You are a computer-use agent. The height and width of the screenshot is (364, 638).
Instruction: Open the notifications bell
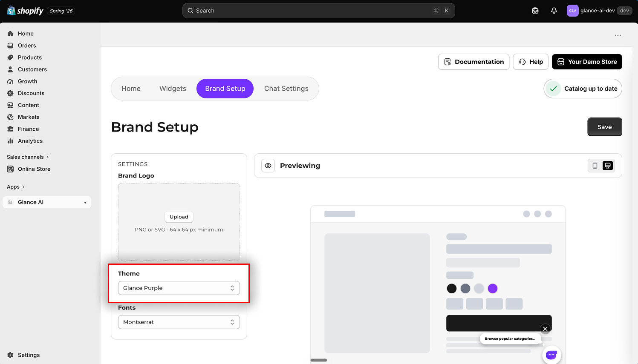tap(554, 11)
